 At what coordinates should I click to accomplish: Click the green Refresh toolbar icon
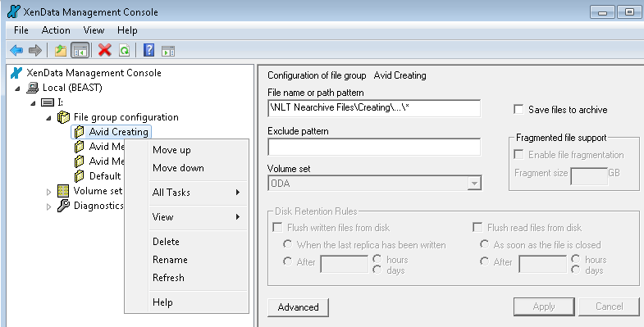125,51
